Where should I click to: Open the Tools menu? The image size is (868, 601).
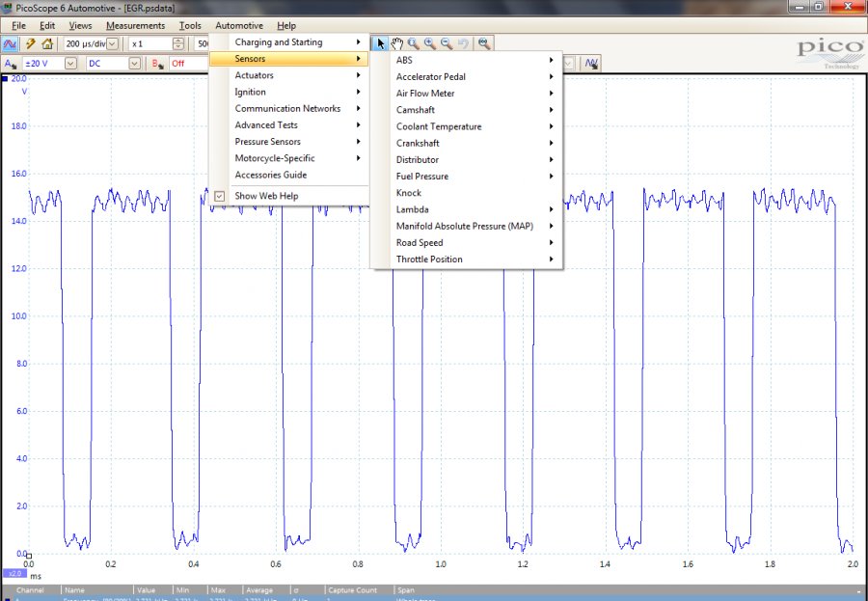(190, 25)
